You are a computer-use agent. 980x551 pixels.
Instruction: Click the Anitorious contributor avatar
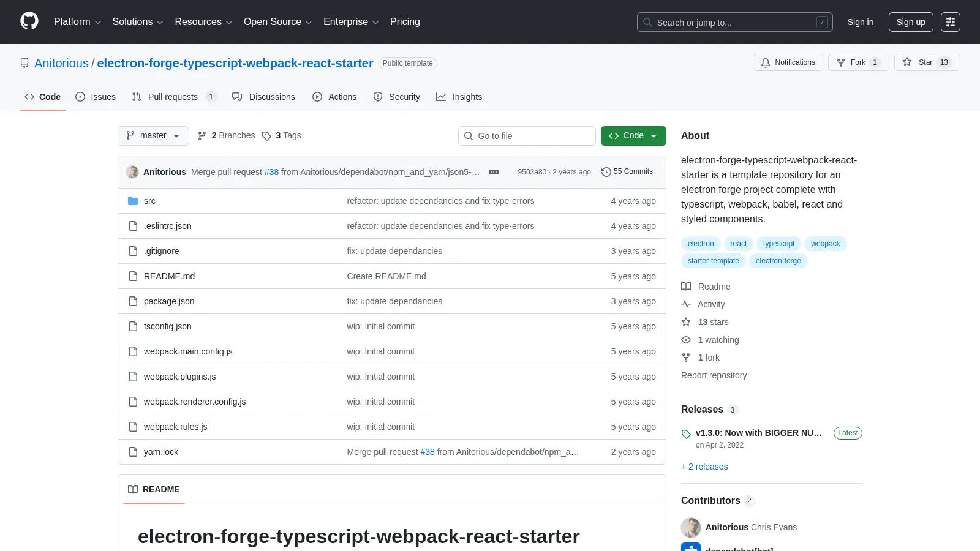(x=691, y=527)
